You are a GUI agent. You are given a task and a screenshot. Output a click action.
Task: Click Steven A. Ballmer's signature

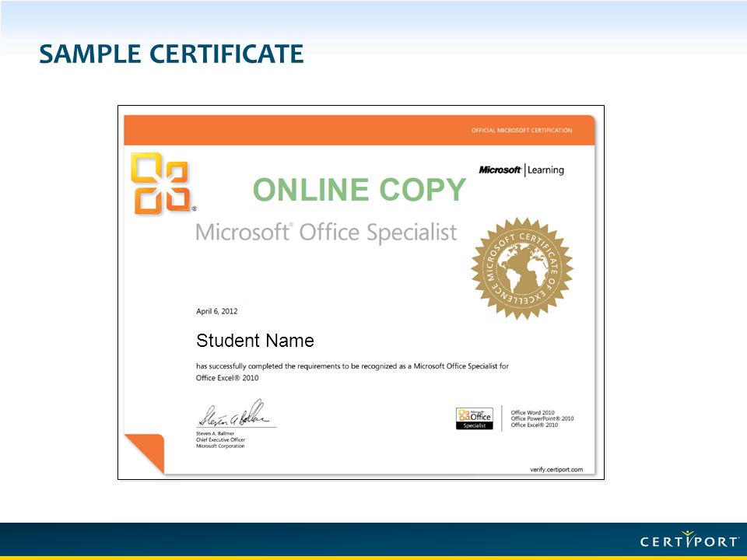tap(235, 413)
